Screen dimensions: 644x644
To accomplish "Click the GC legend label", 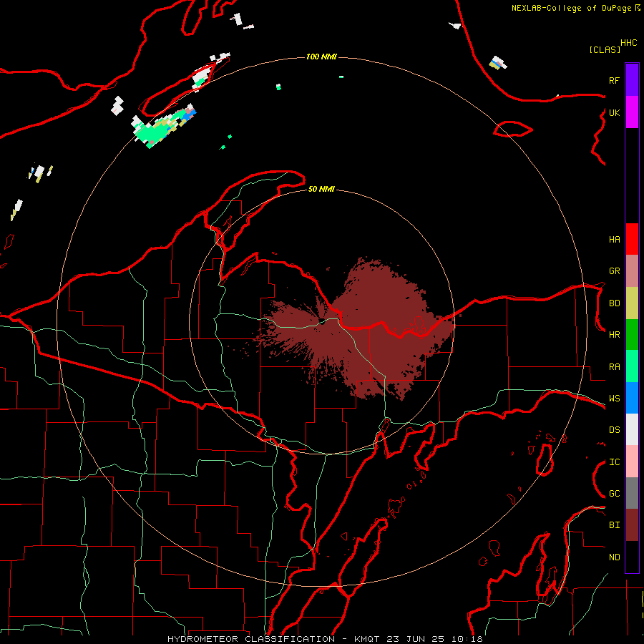I will tap(614, 493).
